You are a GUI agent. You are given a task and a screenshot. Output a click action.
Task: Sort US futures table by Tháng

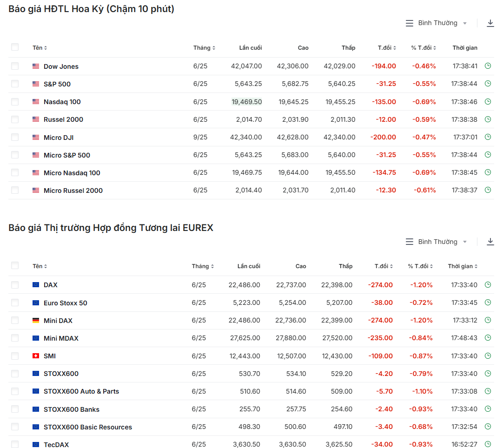point(204,48)
